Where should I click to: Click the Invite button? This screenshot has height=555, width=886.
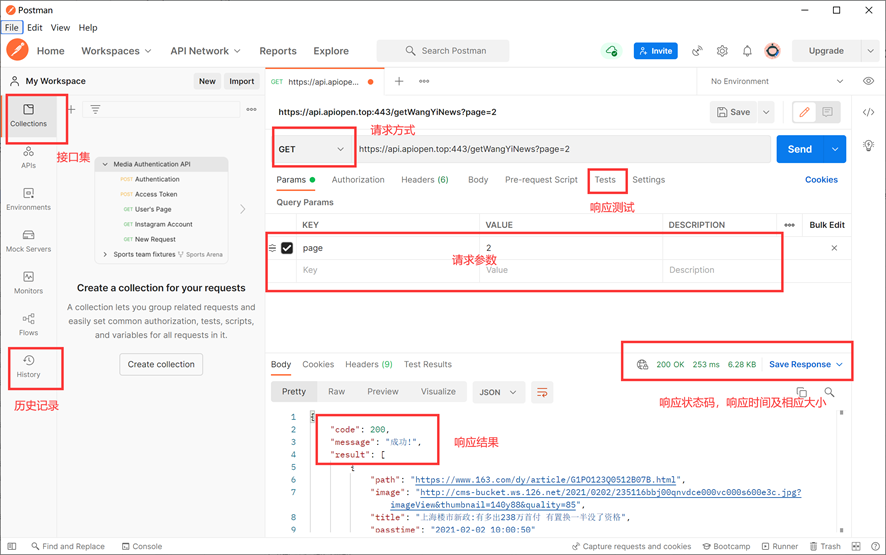(x=655, y=51)
